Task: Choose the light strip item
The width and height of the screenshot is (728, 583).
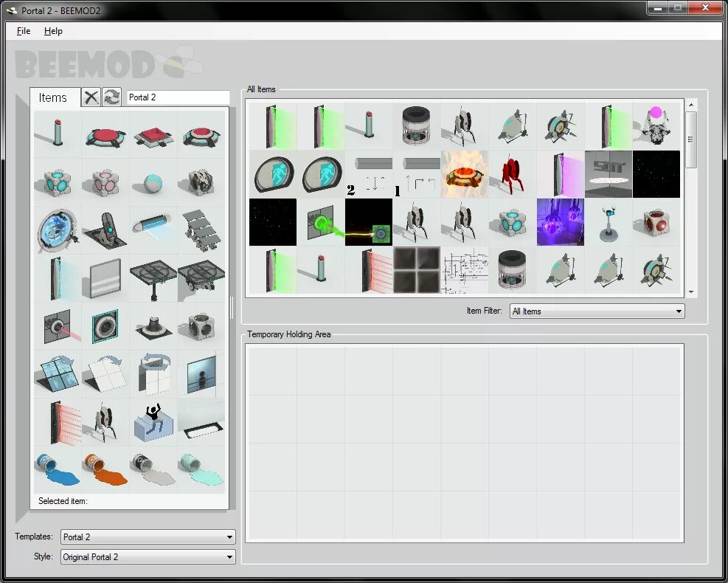Action: click(201, 422)
